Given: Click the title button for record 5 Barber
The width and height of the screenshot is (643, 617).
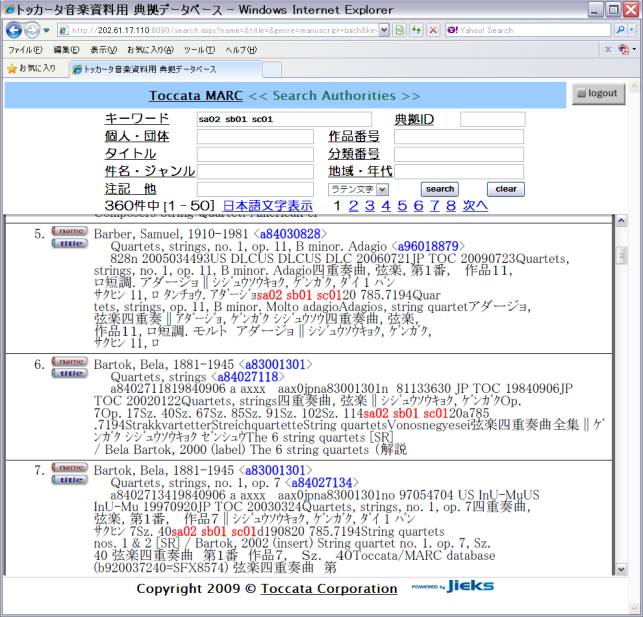Looking at the screenshot, I should click(69, 244).
